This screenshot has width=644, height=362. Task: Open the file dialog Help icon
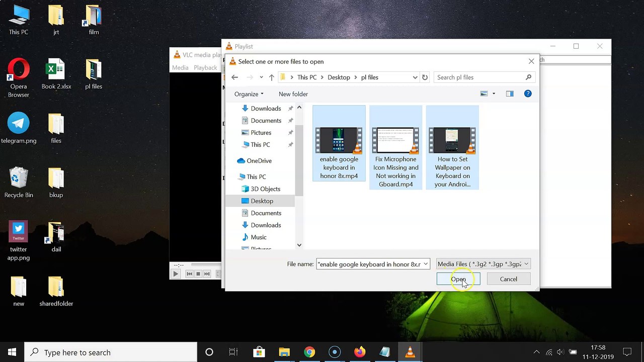click(528, 94)
